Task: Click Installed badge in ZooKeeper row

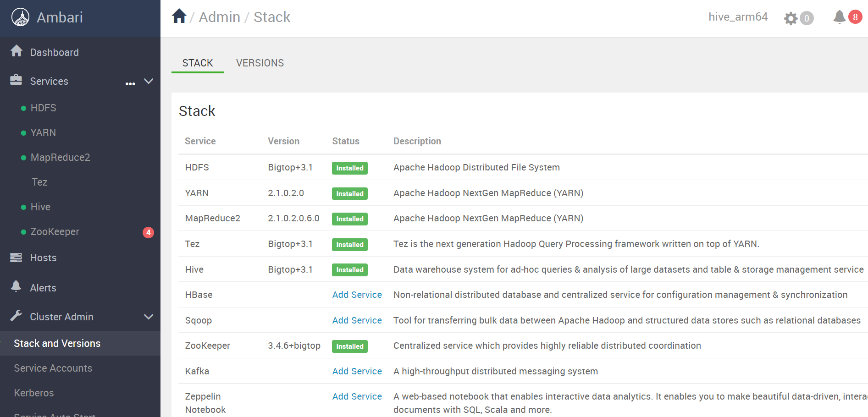Action: 349,346
